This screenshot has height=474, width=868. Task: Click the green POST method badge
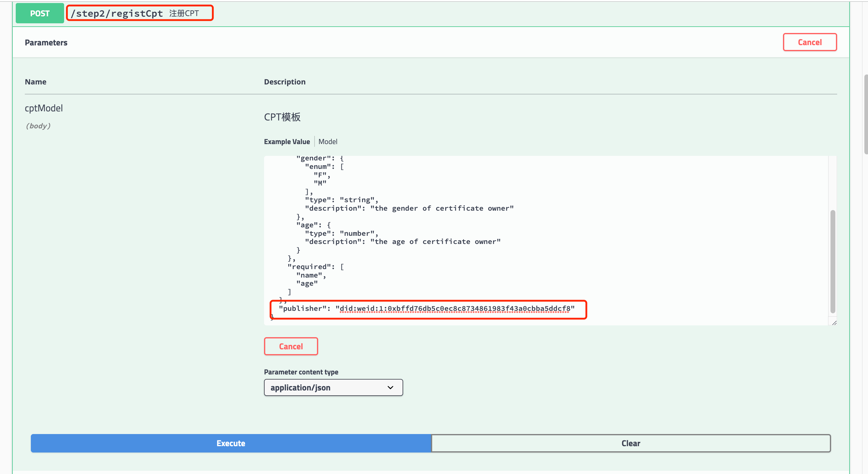point(40,14)
